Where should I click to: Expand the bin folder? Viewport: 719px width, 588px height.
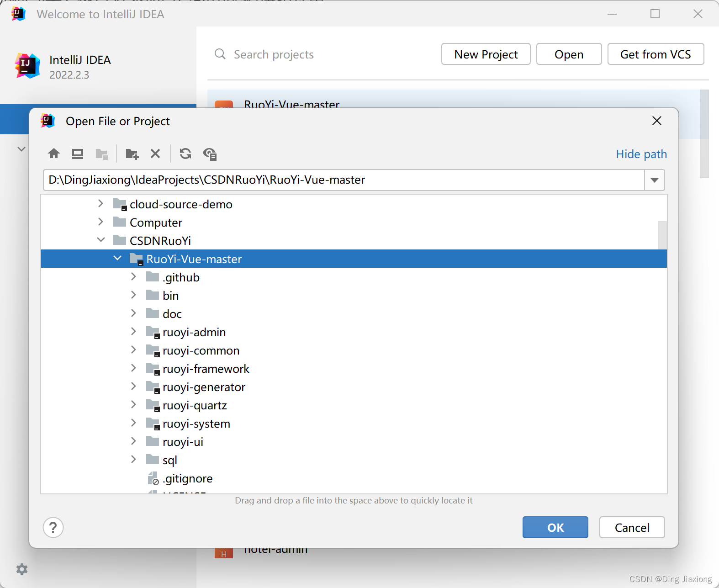click(x=133, y=295)
